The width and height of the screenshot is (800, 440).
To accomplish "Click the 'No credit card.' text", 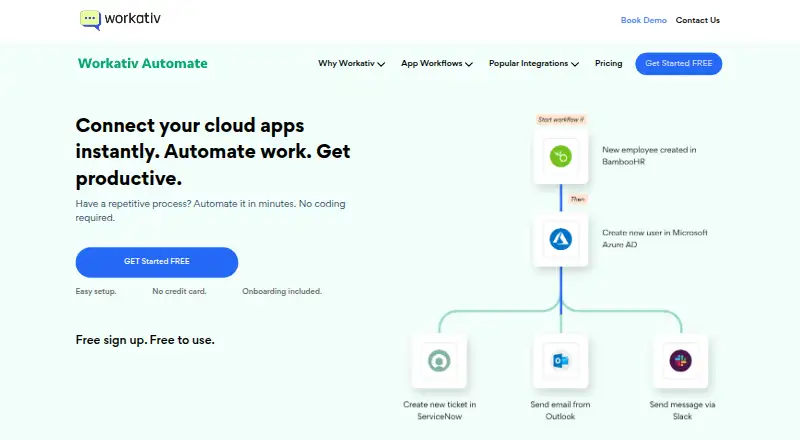I will [179, 291].
